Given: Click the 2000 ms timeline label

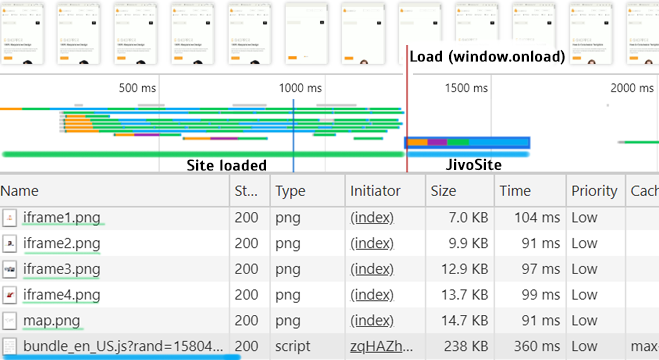Looking at the screenshot, I should tap(632, 88).
